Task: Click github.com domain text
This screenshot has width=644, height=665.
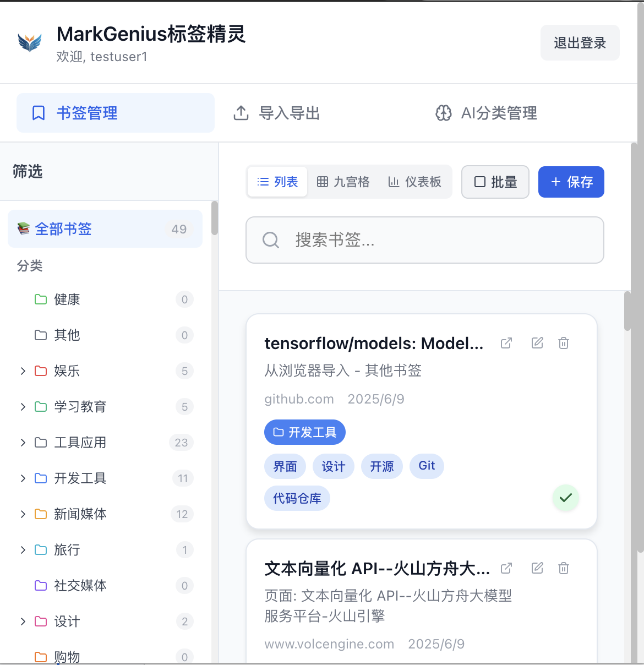Action: point(299,399)
